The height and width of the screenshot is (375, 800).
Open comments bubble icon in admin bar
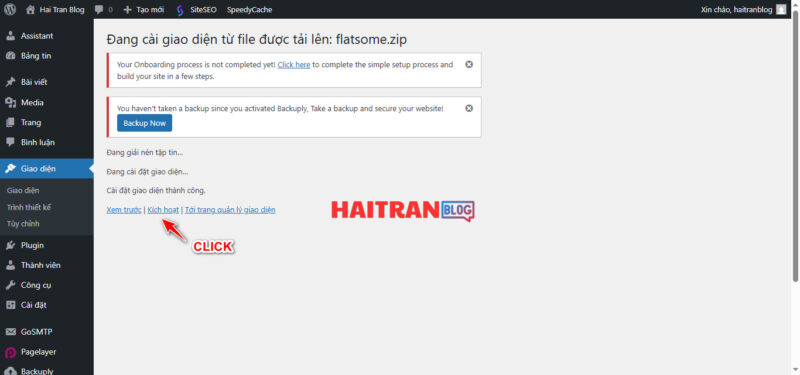[98, 10]
